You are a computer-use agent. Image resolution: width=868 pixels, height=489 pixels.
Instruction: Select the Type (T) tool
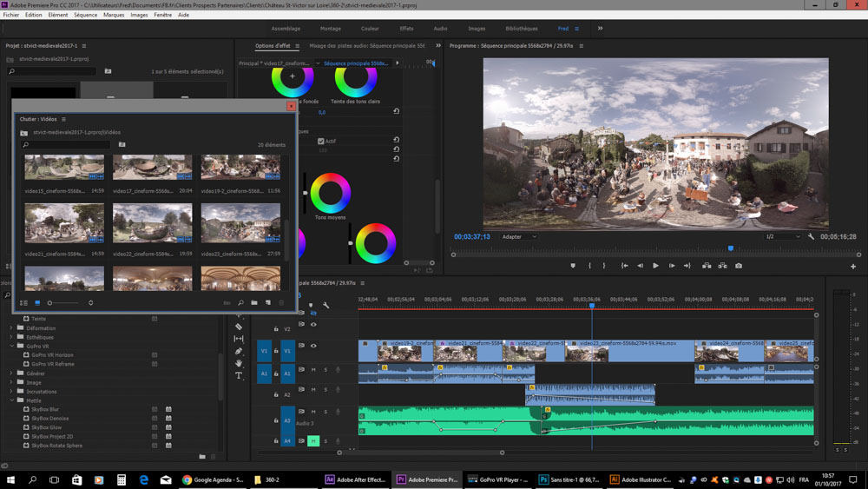pos(239,375)
